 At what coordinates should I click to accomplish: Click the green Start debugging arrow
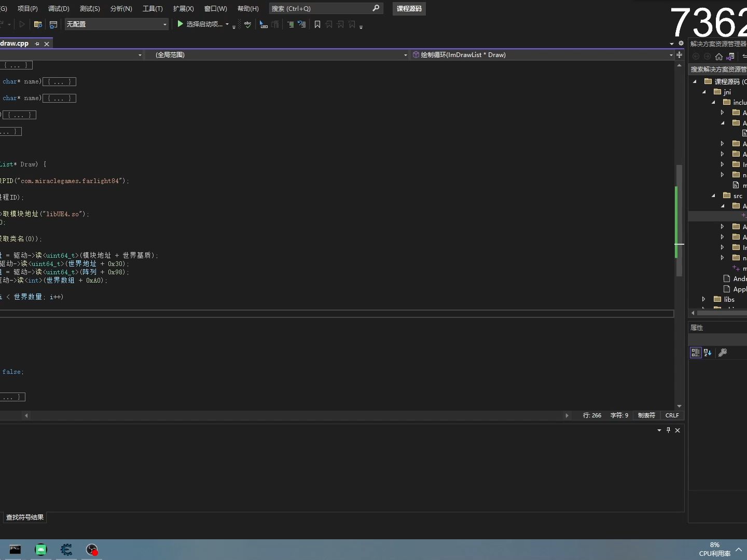tap(180, 24)
